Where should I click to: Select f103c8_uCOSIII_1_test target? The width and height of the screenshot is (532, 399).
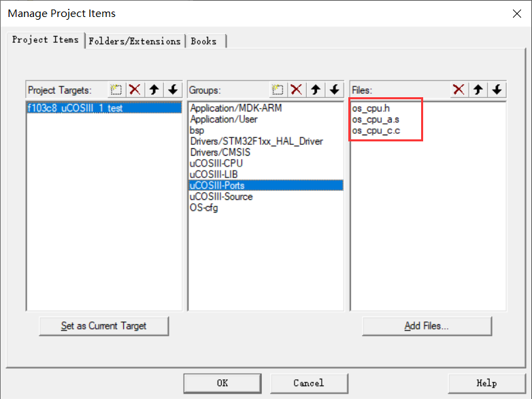[x=104, y=108]
